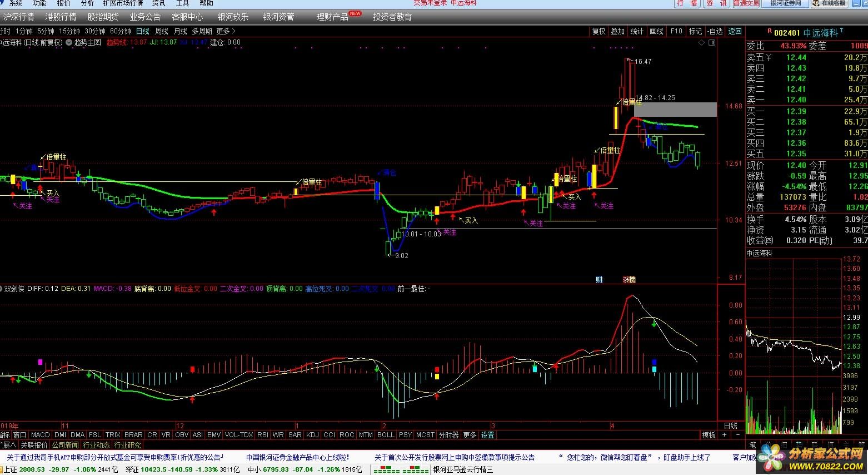Open 理财产品 with NEW badge
The image size is (868, 475).
339,17
